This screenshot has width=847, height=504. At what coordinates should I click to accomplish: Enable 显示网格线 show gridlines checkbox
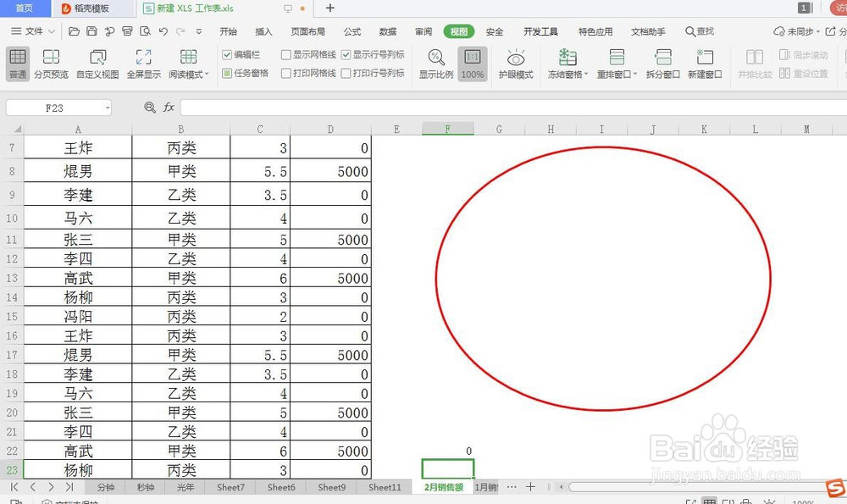coord(286,54)
